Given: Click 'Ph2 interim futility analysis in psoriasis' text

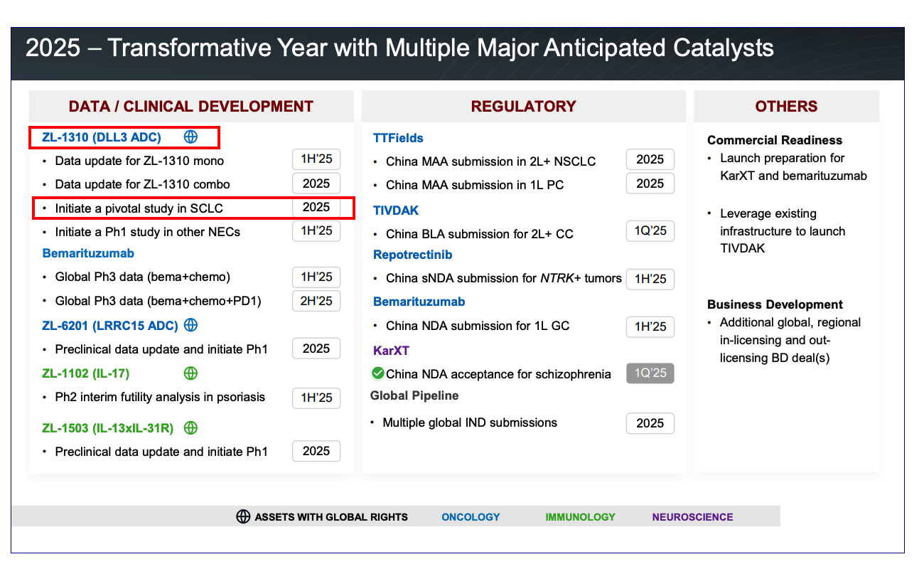Looking at the screenshot, I should point(160,397).
